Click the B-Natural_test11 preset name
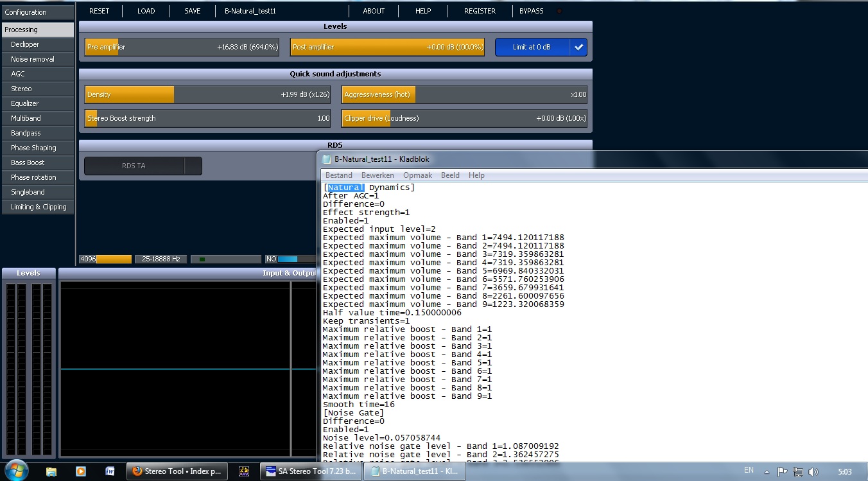 pyautogui.click(x=250, y=11)
